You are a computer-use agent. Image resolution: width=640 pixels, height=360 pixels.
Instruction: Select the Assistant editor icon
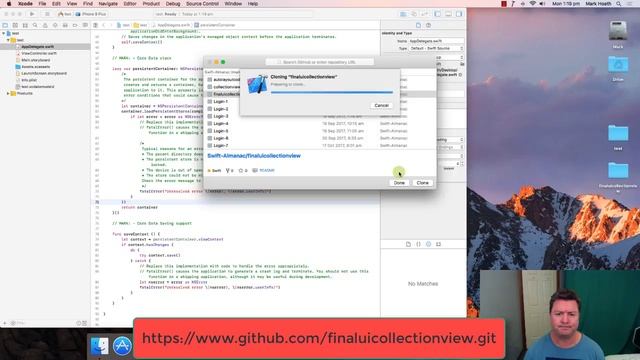click(x=414, y=14)
